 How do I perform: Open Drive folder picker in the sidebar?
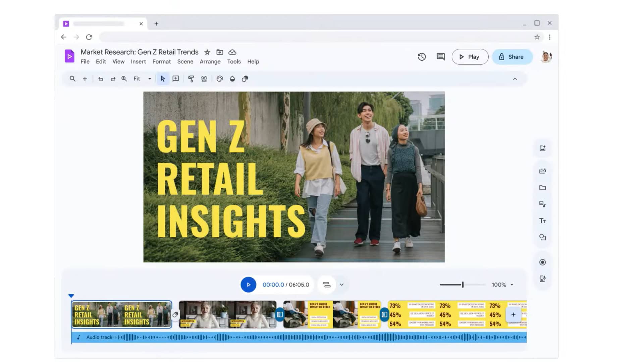pyautogui.click(x=542, y=188)
